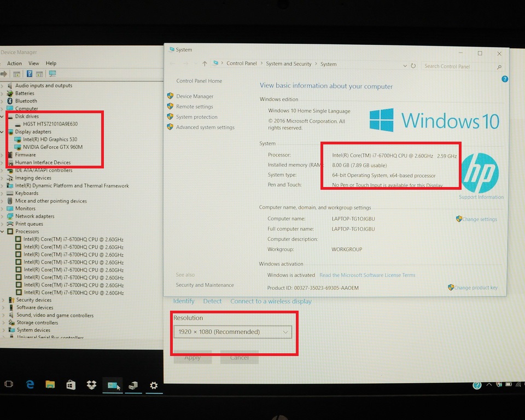Click the Bluetooth icon in device tree
The width and height of the screenshot is (525, 420).
click(10, 101)
